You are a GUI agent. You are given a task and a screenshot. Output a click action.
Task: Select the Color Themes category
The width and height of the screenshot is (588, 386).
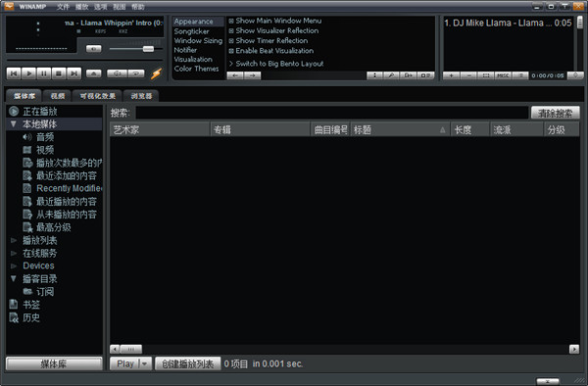click(x=196, y=69)
